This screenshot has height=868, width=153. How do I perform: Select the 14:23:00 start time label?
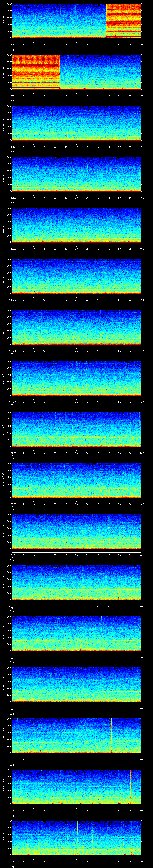point(12,504)
